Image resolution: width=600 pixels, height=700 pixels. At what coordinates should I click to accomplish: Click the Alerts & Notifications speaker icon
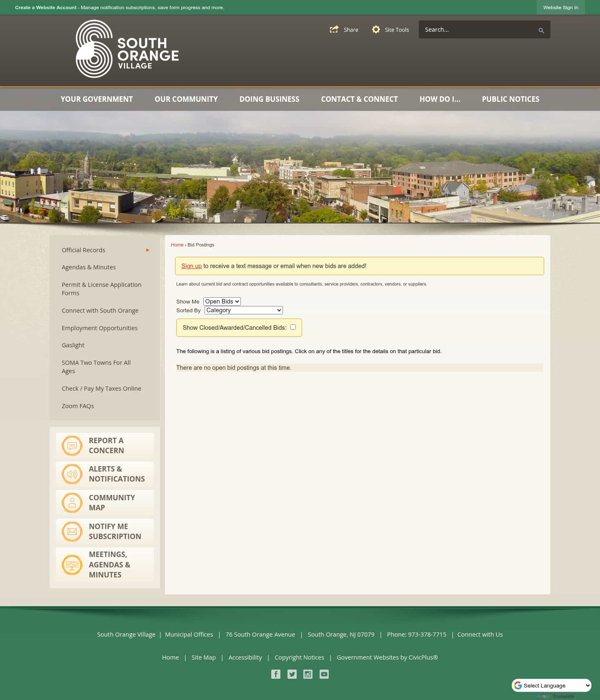click(x=72, y=474)
